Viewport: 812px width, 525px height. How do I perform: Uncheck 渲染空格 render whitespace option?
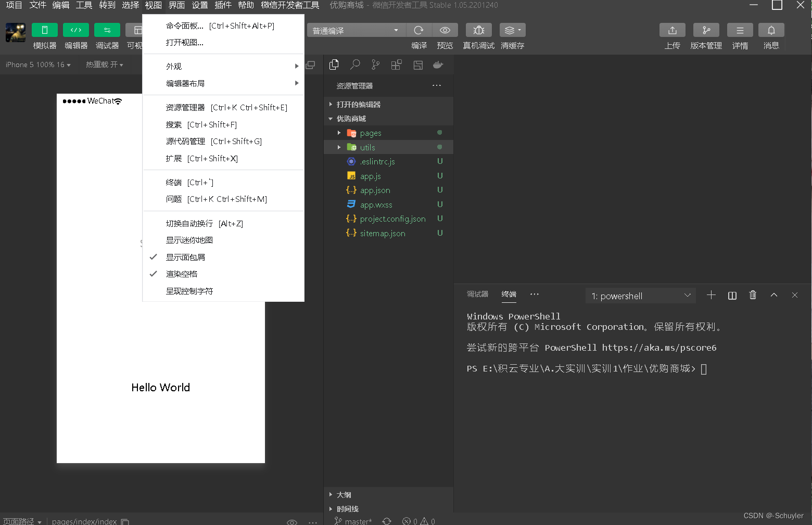coord(223,274)
